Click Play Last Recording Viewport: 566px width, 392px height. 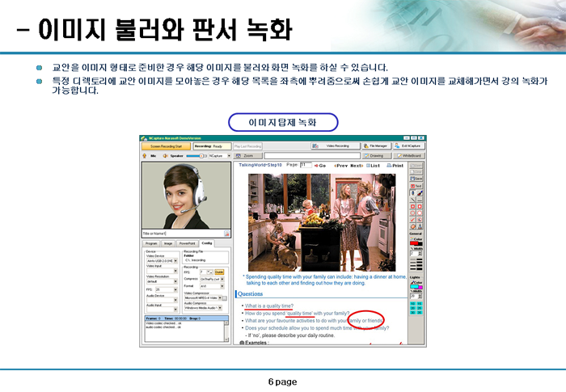tap(247, 146)
